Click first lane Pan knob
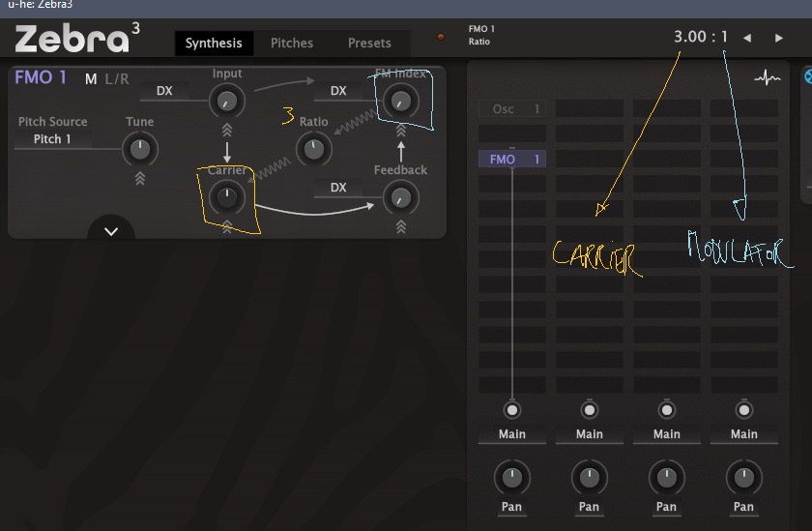Screen dimensions: 812x531 (512, 478)
